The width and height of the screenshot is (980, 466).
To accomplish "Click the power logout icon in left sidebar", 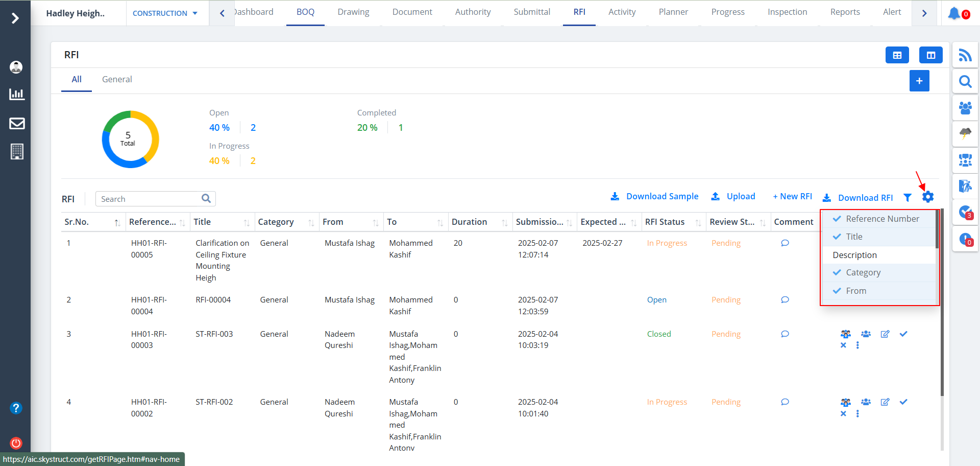I will coord(16,443).
